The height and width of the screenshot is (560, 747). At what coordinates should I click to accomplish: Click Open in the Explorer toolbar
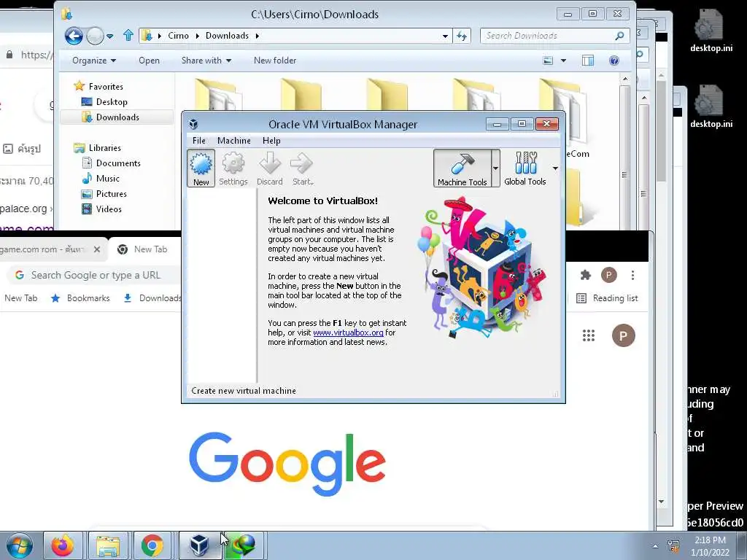(149, 61)
